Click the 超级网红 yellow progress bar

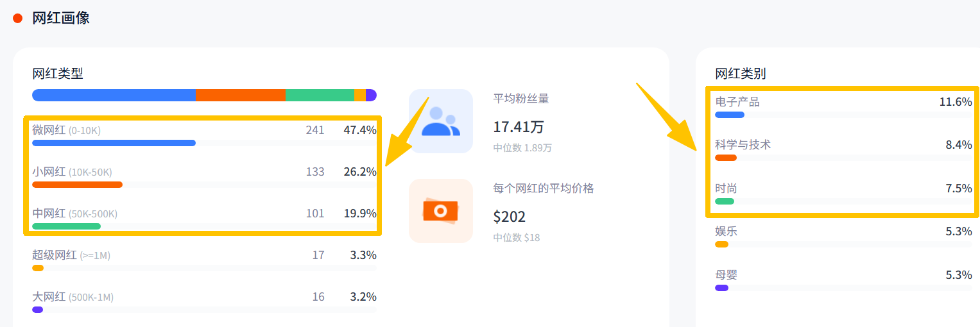tap(38, 268)
